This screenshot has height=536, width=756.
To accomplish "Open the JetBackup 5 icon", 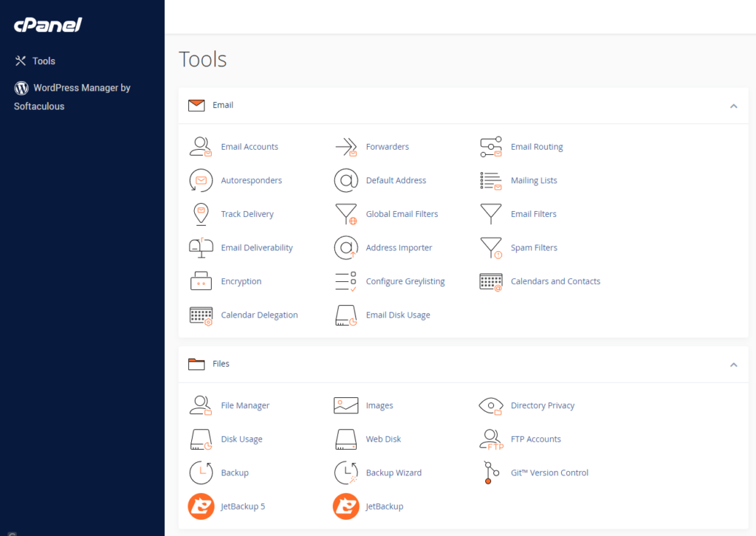I will [x=201, y=506].
